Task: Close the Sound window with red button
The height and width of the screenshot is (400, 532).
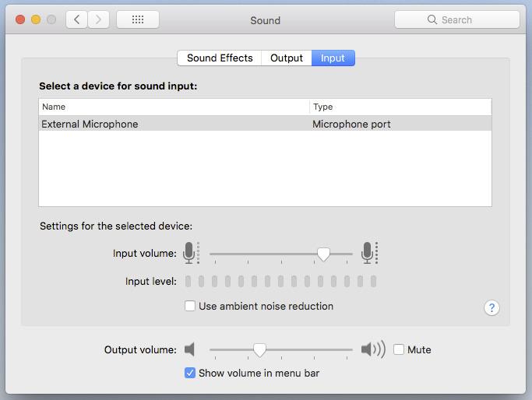Action: pos(20,19)
